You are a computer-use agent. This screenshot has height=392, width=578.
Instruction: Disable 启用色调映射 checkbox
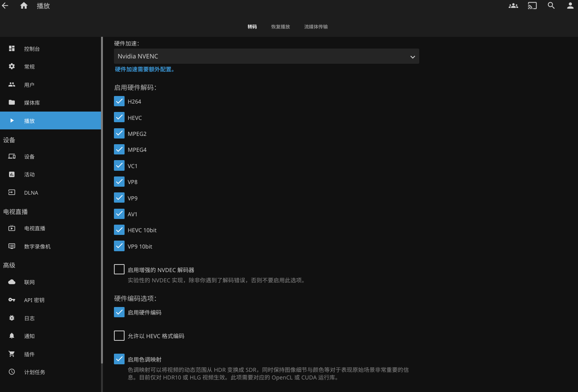pos(119,359)
